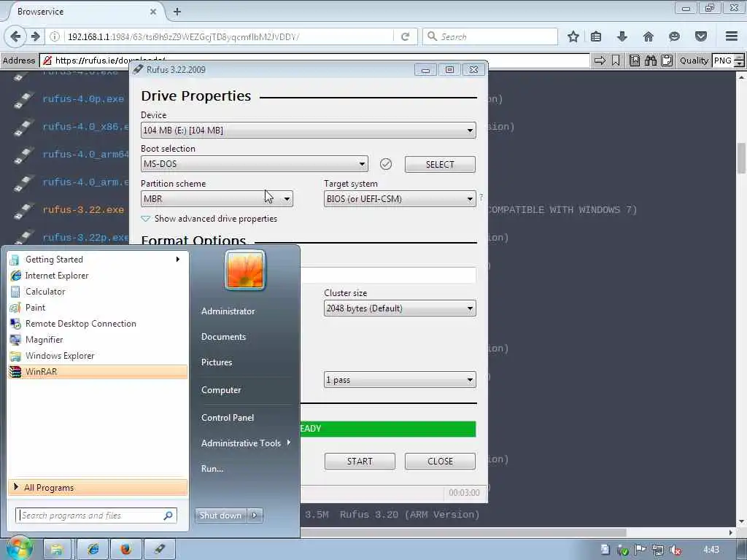Expand Getting Started submenu arrow
Screen dimensions: 747x560
click(x=178, y=259)
